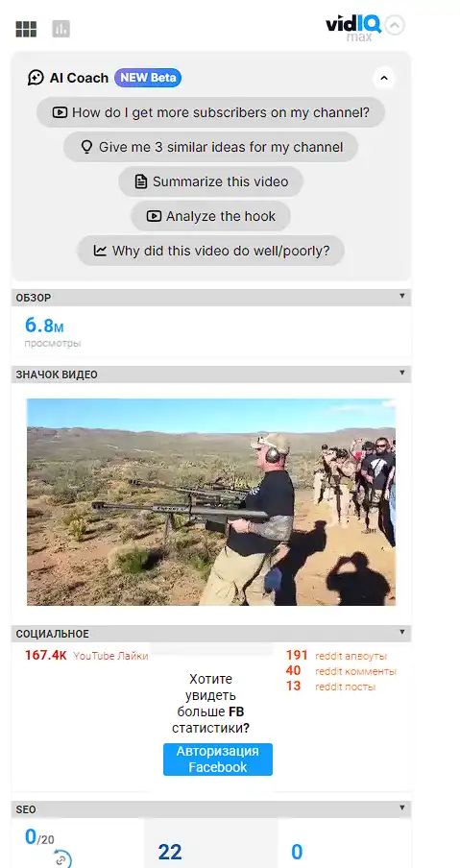Click the Авторизация Facebook button

(218, 759)
